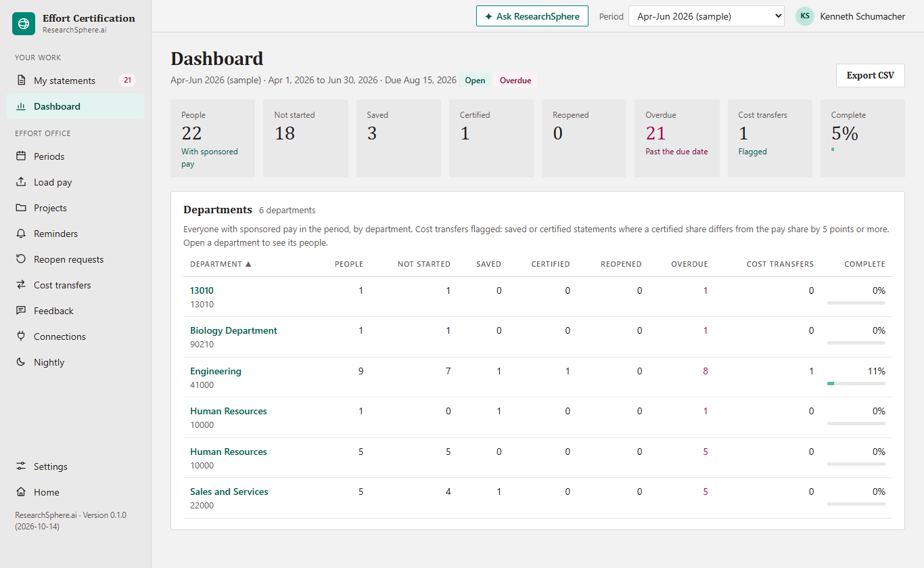Click the Overdue column header
The image size is (924, 568).
689,264
